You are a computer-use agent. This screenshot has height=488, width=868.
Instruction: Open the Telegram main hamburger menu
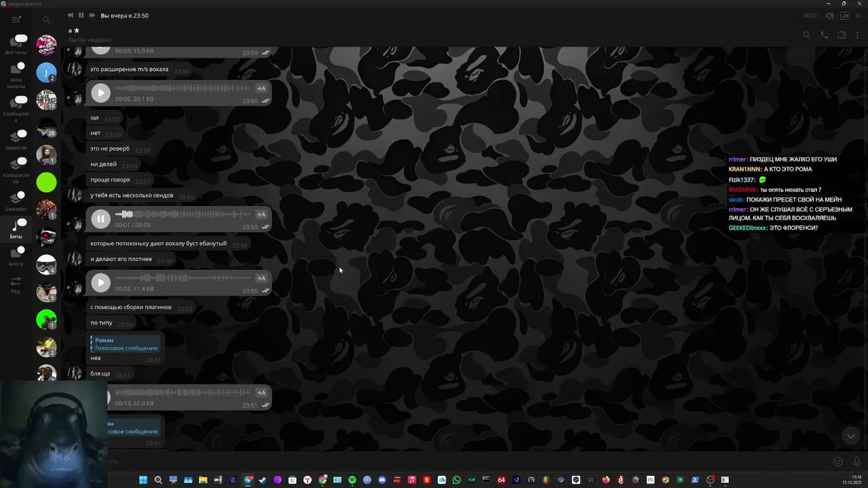pos(16,20)
